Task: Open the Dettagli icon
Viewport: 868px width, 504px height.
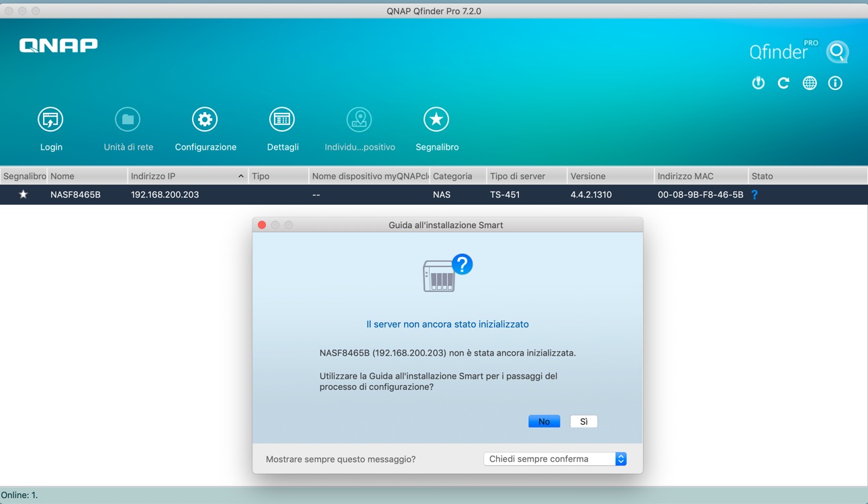Action: 282,120
